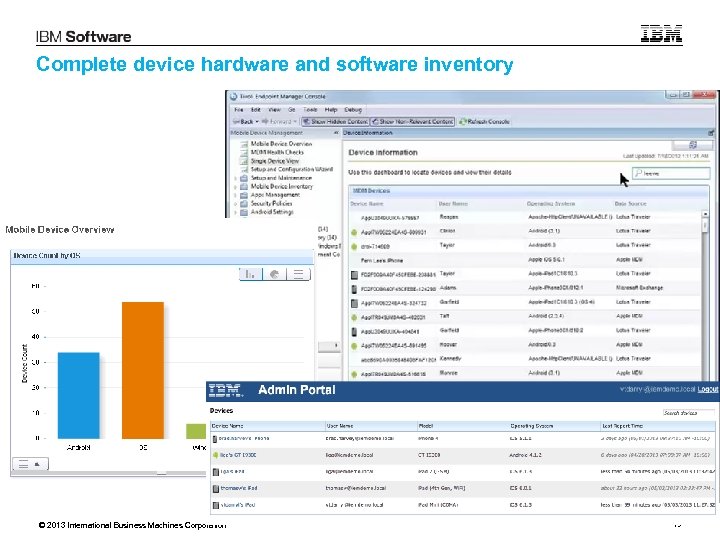Open the Tools menu

point(310,110)
